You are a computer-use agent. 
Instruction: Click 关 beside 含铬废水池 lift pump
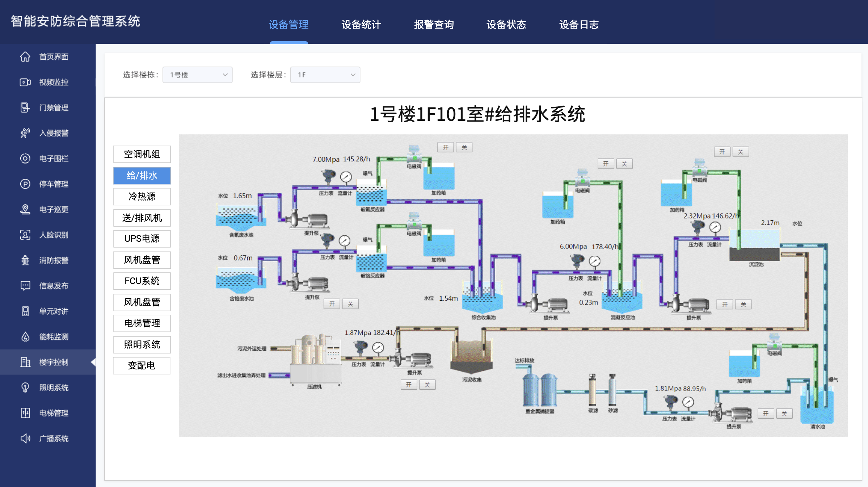[350, 304]
